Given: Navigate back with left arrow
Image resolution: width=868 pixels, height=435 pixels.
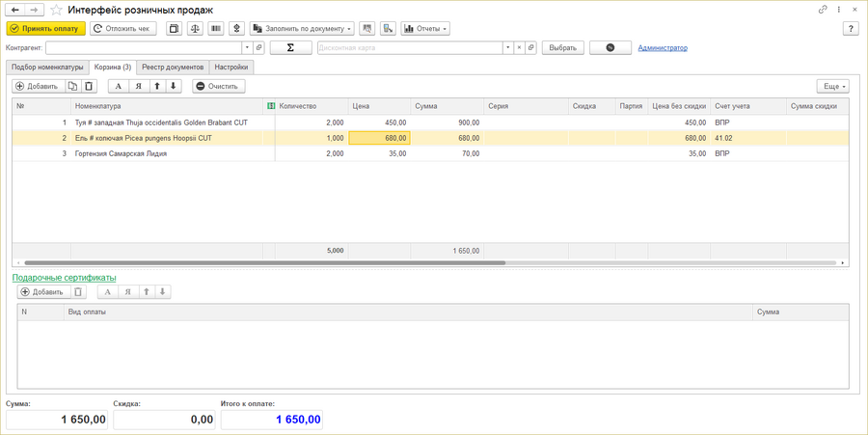Looking at the screenshot, I should pyautogui.click(x=15, y=10).
